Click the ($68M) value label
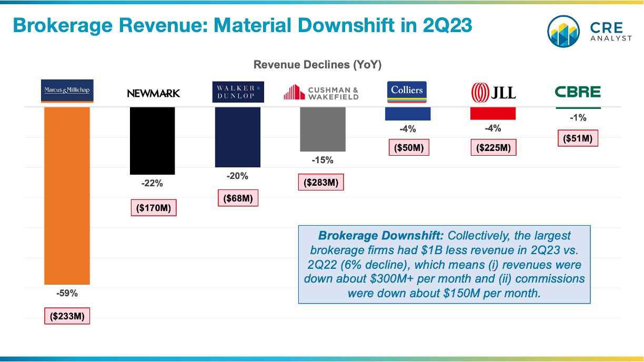 coord(238,198)
